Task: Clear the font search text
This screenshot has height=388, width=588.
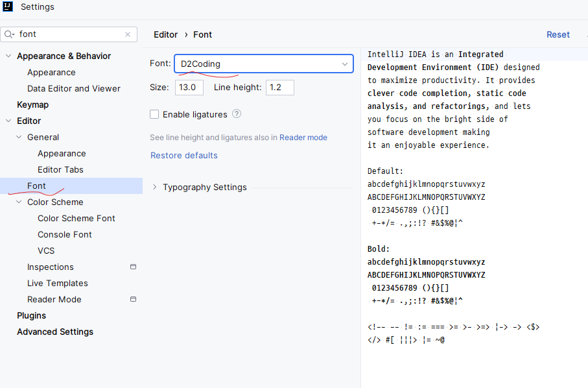Action: [128, 34]
